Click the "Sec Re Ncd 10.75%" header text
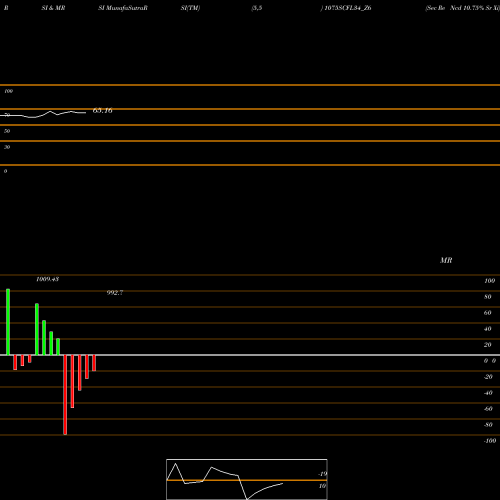 455,8
